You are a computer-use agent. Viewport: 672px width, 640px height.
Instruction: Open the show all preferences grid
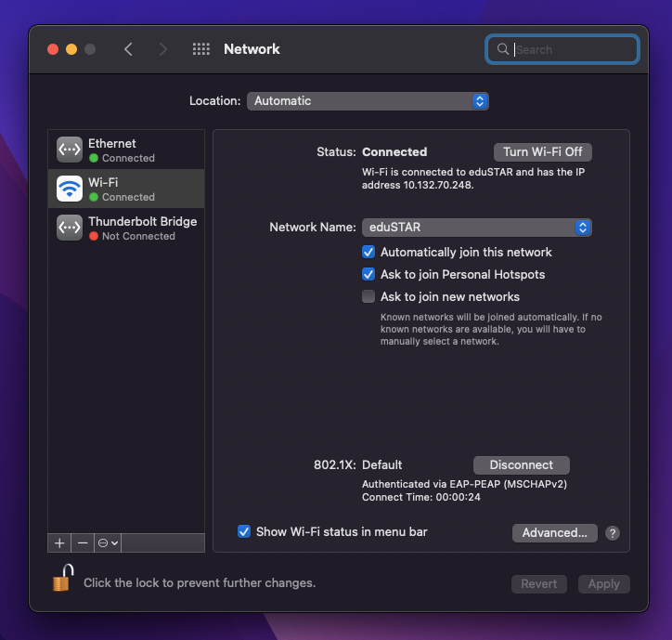200,49
